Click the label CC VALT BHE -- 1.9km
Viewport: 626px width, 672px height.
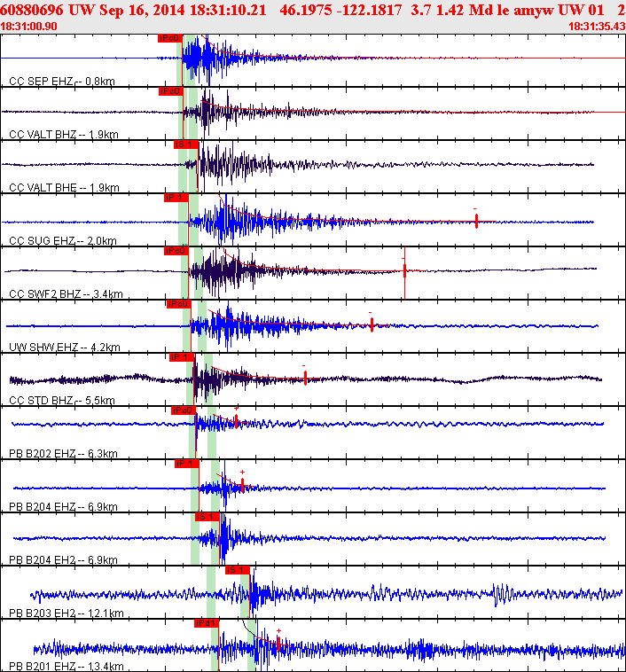click(65, 187)
